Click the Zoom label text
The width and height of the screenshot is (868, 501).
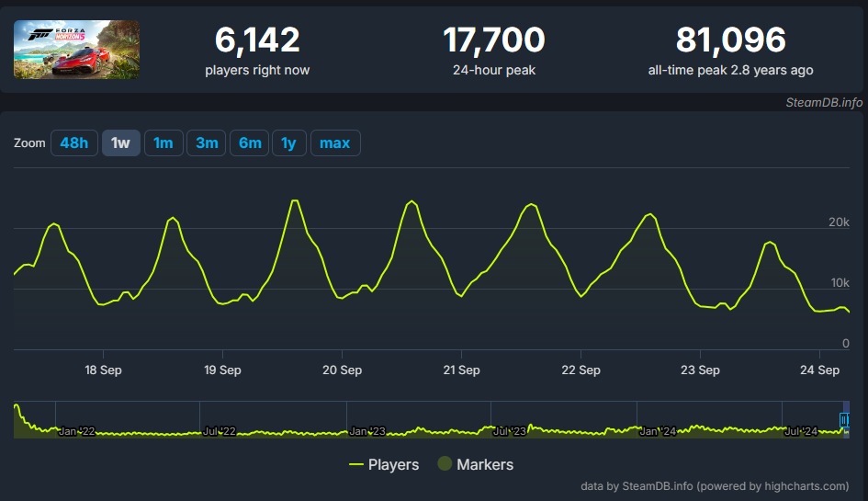[x=29, y=143]
